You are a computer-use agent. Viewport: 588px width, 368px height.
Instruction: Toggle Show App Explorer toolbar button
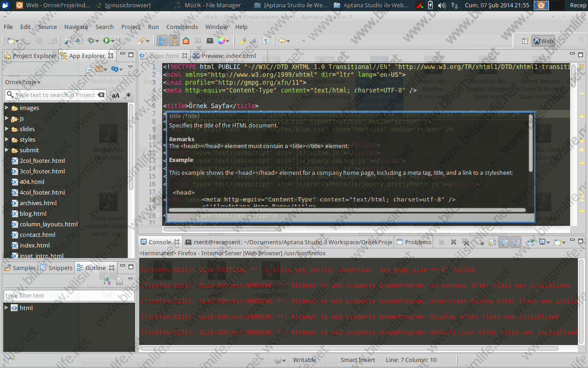pyautogui.click(x=174, y=40)
